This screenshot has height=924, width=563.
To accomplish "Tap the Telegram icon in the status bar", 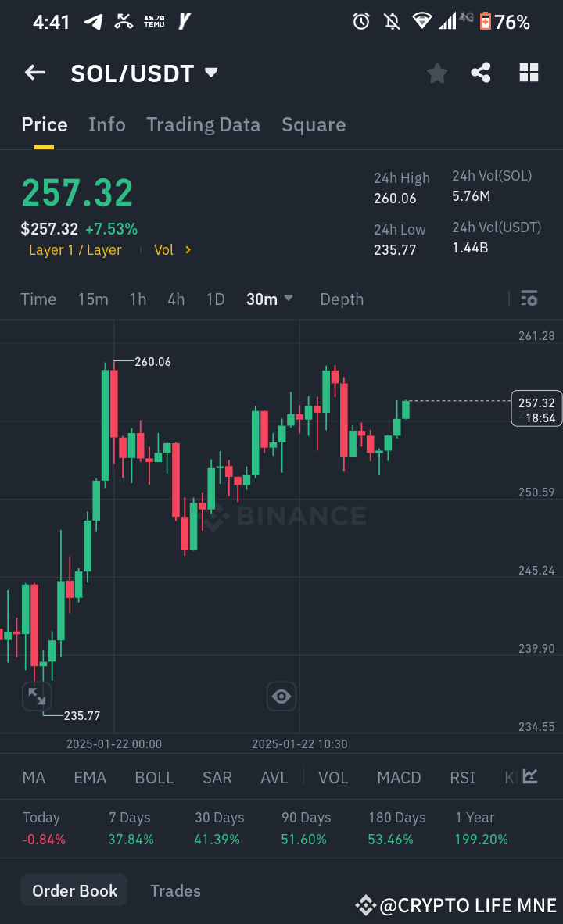I will 93,21.
